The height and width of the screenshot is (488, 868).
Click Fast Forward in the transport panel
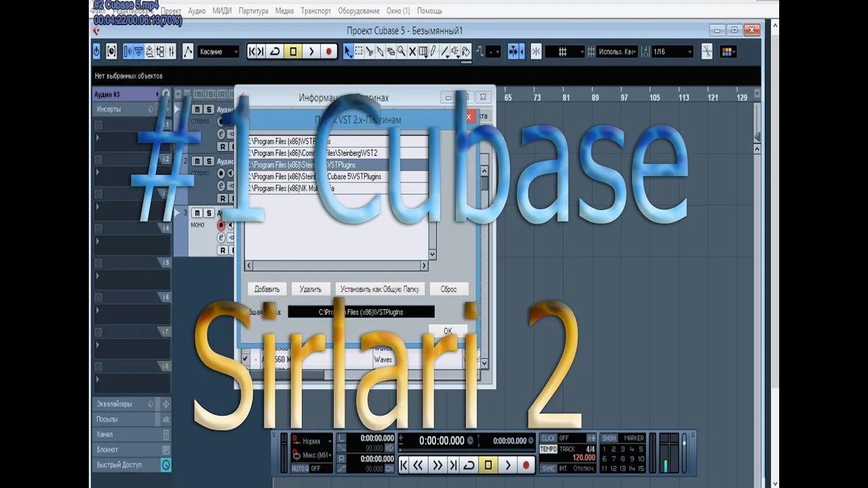(437, 465)
